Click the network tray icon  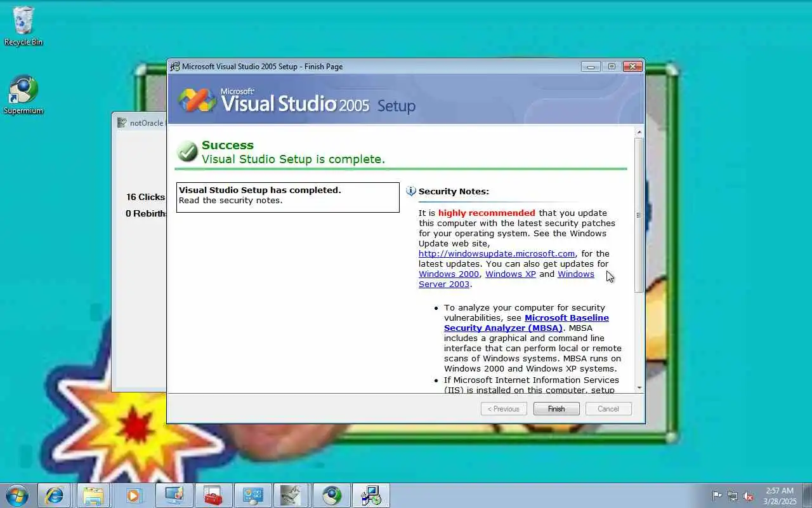pyautogui.click(x=733, y=496)
